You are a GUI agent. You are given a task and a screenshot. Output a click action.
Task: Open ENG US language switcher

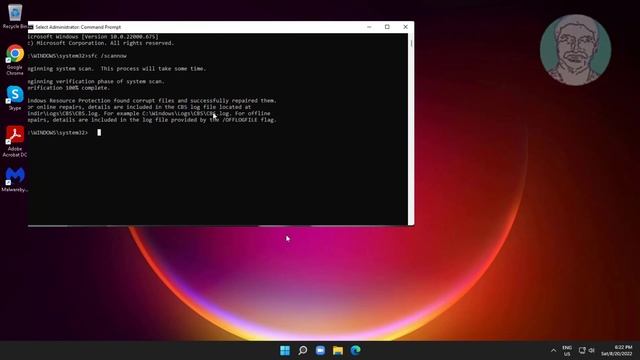(x=567, y=351)
